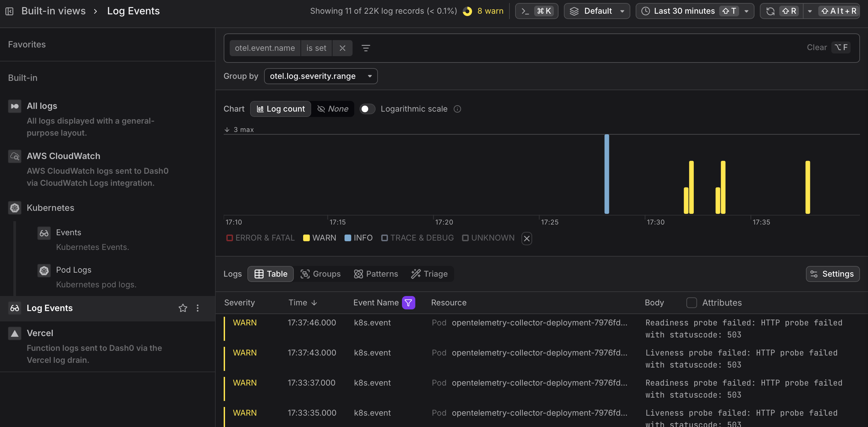
Task: Toggle the ERROR & FATAL legend visibility
Action: 230,238
